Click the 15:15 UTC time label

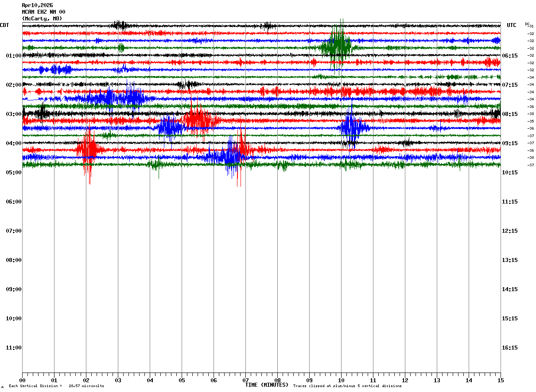(x=509, y=319)
